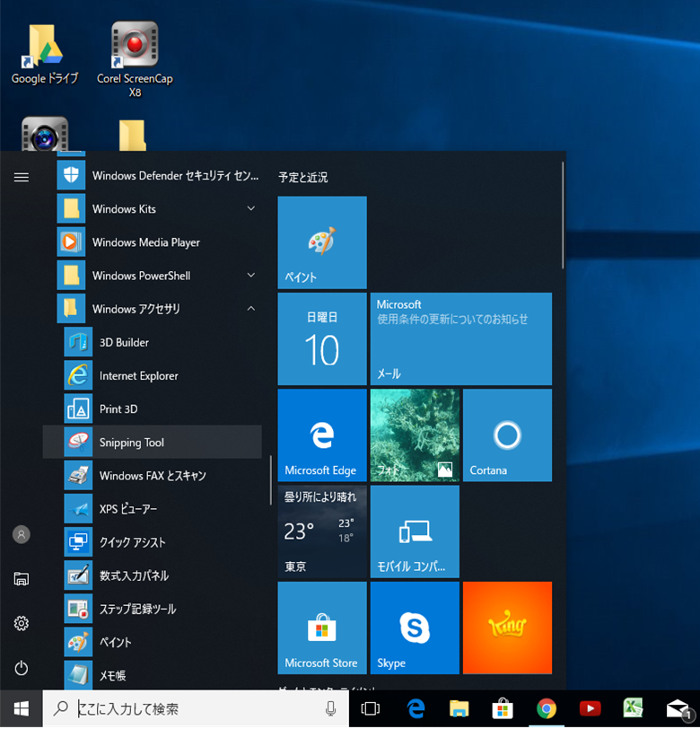Viewport: 700px width, 729px height.
Task: Click the ペイント pinned tile
Action: 322,242
